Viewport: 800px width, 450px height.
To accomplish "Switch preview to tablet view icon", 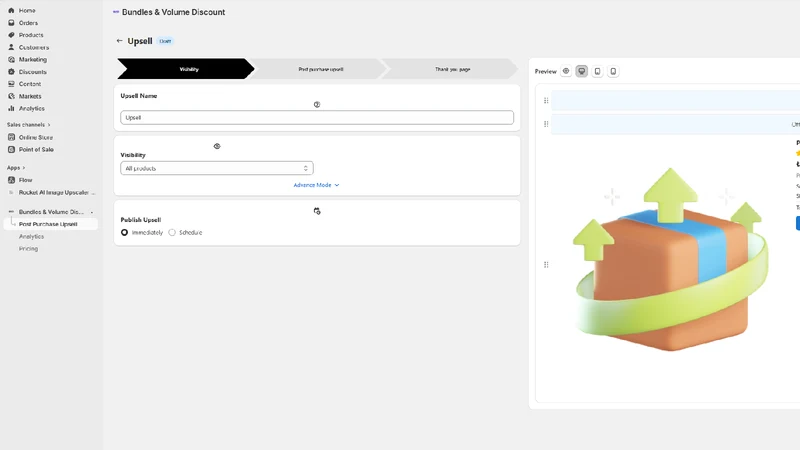I will pyautogui.click(x=597, y=71).
